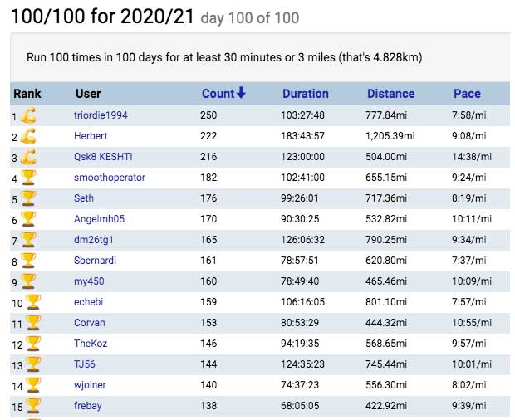Image resolution: width=515 pixels, height=420 pixels.
Task: Open Sbernardi's profile
Action: (96, 261)
